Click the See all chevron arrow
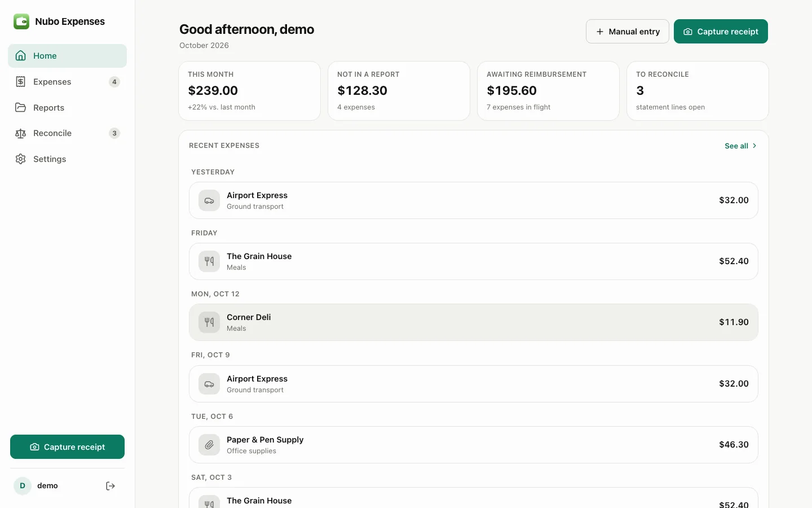This screenshot has width=812, height=508. coord(754,146)
